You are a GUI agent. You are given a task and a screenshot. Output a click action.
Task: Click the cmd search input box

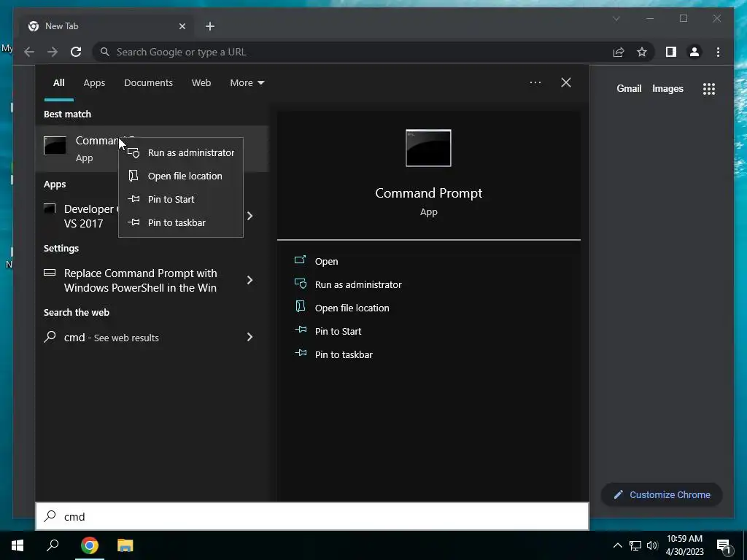point(312,516)
